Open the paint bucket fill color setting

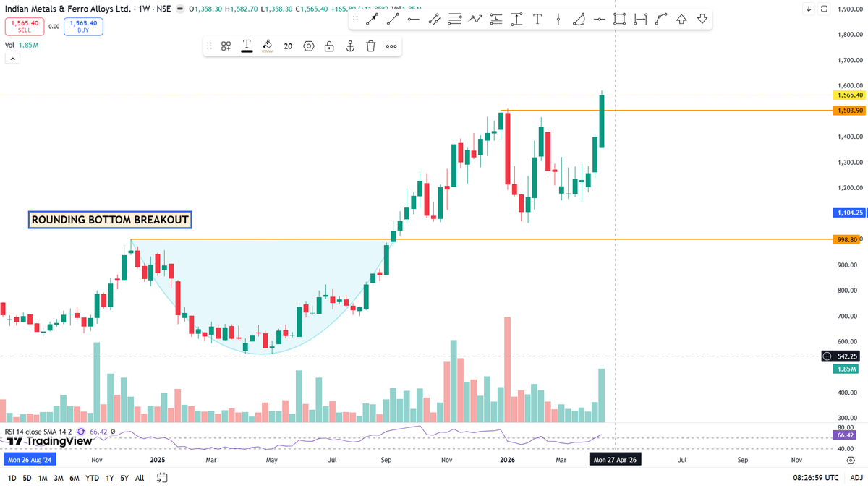[x=266, y=46]
